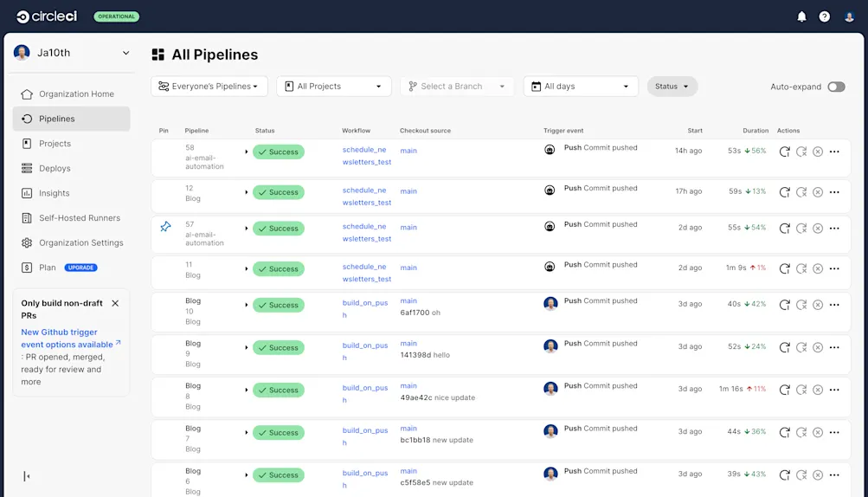Image resolution: width=868 pixels, height=497 pixels.
Task: Open the Pipelines sidebar item
Action: [72, 119]
